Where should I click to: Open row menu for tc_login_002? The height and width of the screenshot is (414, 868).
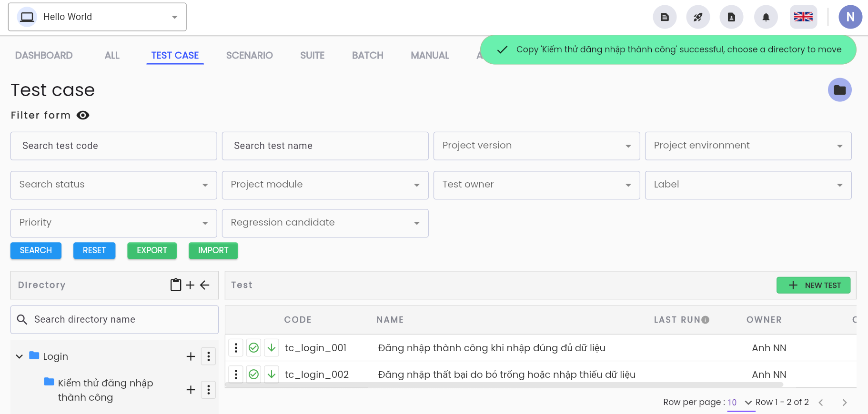(236, 375)
